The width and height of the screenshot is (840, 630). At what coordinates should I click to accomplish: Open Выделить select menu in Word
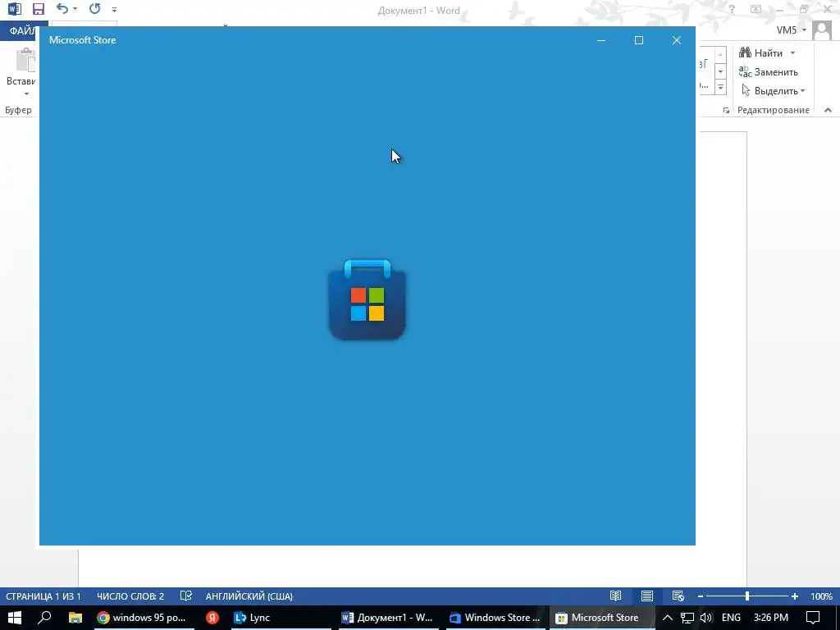coord(773,90)
